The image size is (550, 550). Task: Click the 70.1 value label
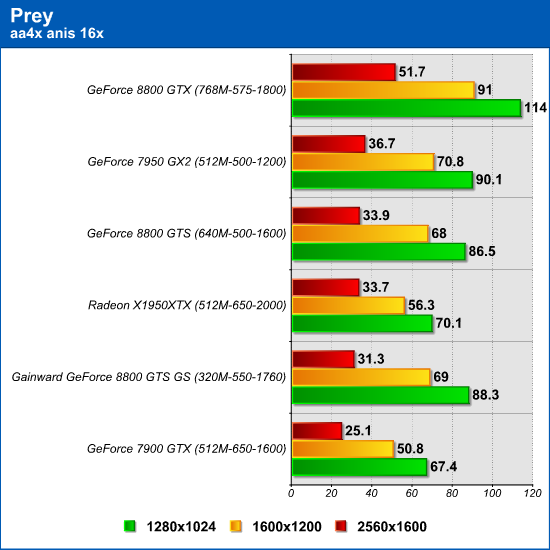coord(449,323)
